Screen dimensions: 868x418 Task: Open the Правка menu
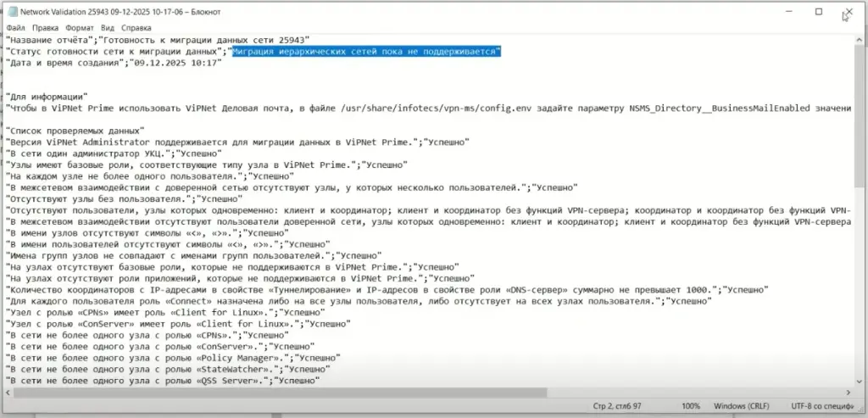click(46, 28)
